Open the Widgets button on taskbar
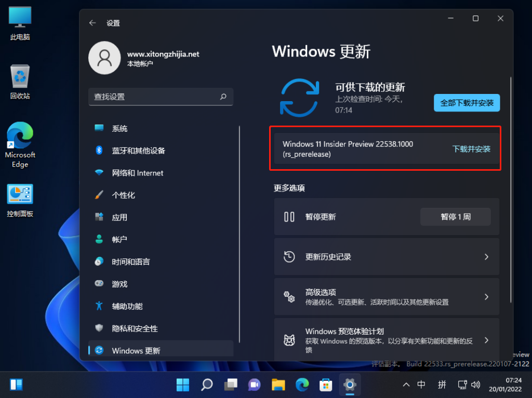Viewport: 532px width, 398px height. coord(16,385)
